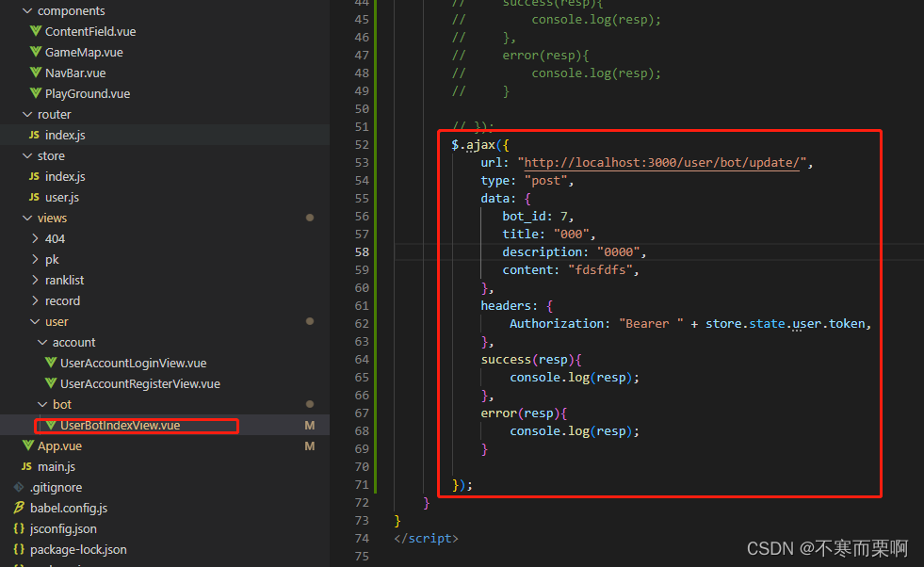Open UserAccountRegisterView.vue file
Image resolution: width=924 pixels, height=567 pixels.
[x=139, y=383]
